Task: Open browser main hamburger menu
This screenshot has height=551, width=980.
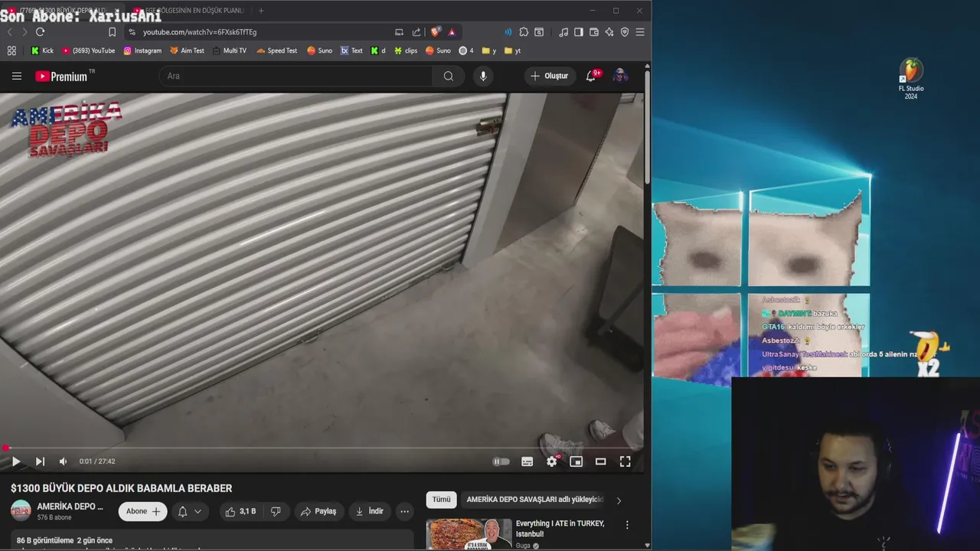Action: pos(640,32)
